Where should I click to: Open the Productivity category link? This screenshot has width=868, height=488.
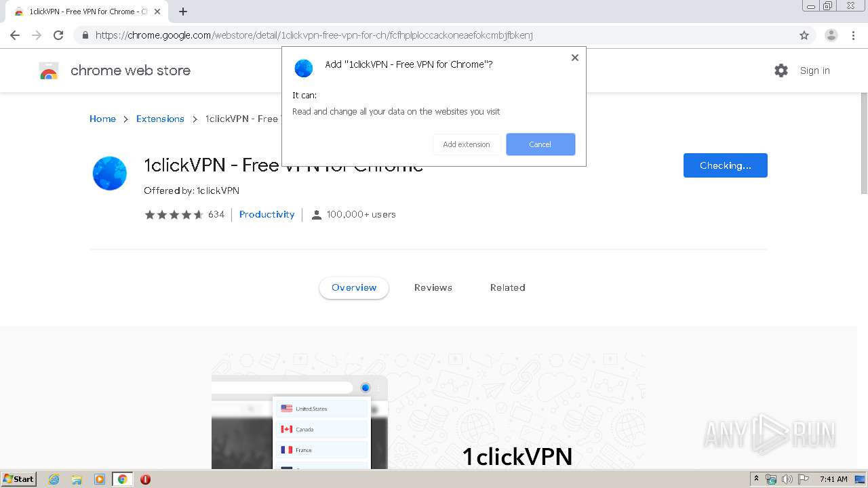coord(267,214)
